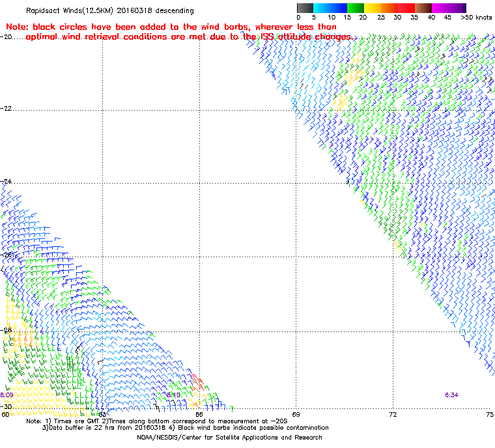
Task: Click the "3)Data buffer is 22 hrs" footnote line
Action: point(186,428)
